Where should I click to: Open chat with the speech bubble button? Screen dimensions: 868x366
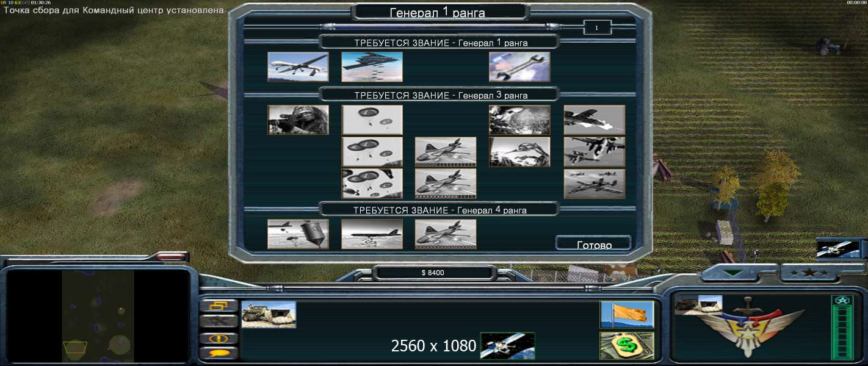tap(219, 353)
